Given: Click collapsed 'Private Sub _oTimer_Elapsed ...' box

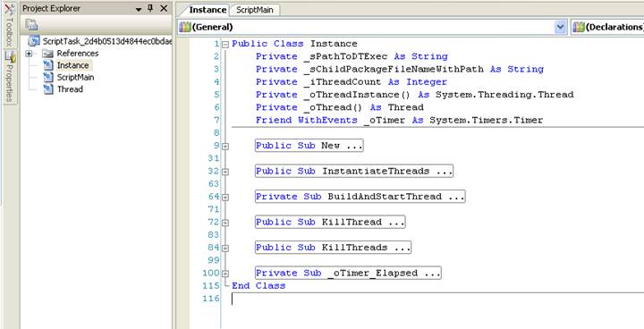Looking at the screenshot, I should click(x=348, y=274).
